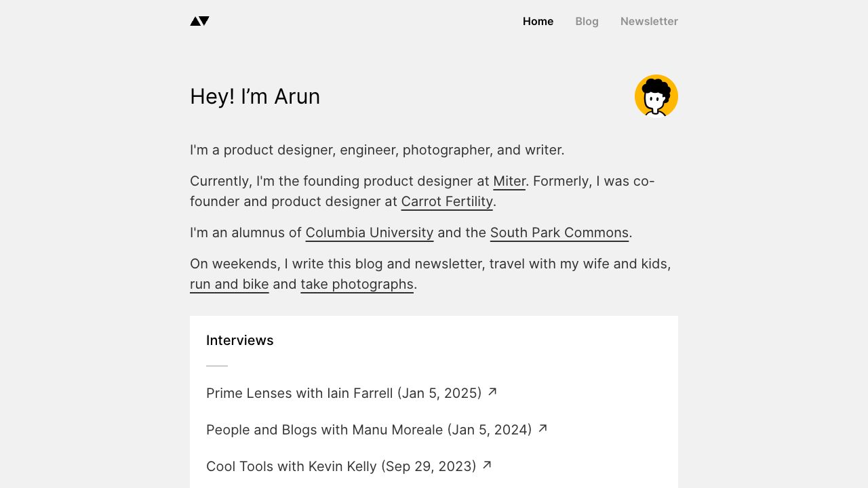The width and height of the screenshot is (868, 488).
Task: Open the Home nav item
Action: pyautogui.click(x=538, y=21)
